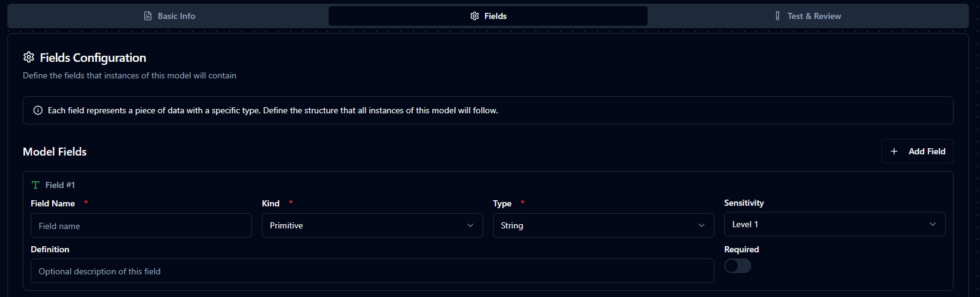980x297 pixels.
Task: Expand the Sensitivity dropdown showing Level 1
Action: 834,224
